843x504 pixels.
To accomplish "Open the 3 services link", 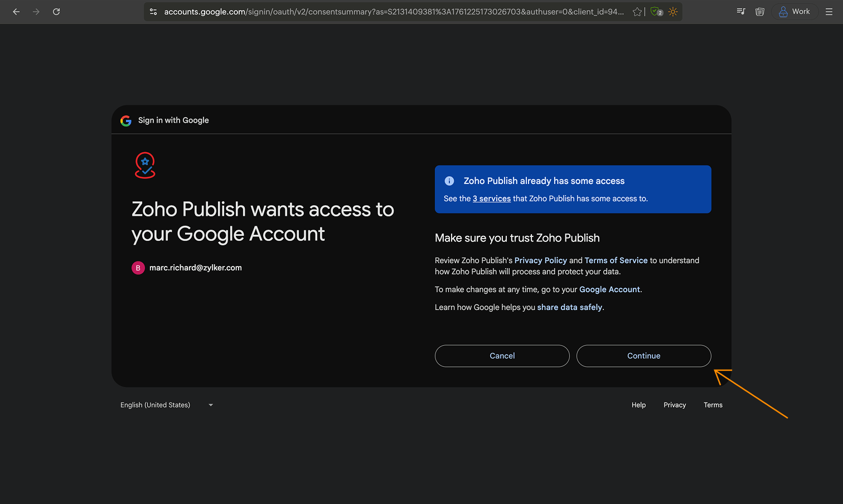I will point(491,199).
